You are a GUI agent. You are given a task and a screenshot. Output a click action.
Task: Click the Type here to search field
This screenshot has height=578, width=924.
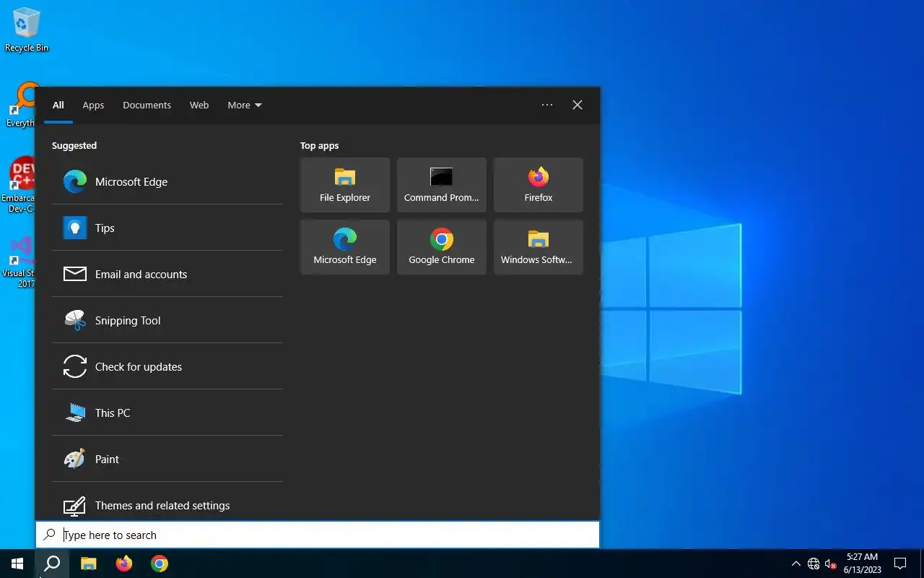[x=318, y=535]
